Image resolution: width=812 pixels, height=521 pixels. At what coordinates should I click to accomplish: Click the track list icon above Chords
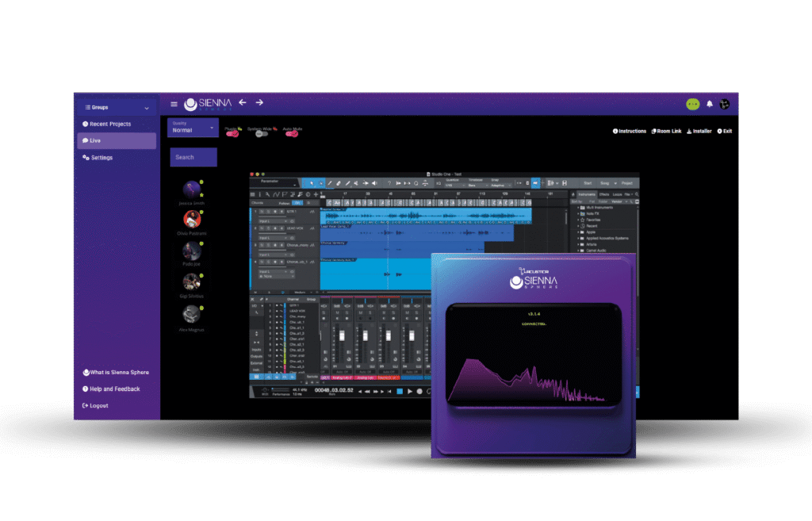tap(253, 194)
